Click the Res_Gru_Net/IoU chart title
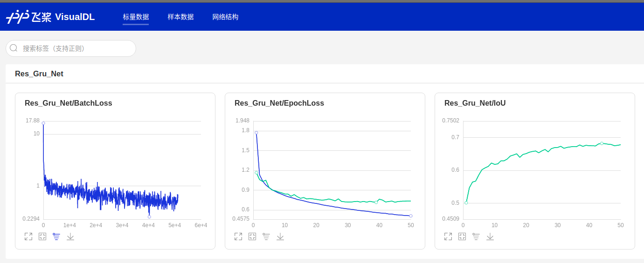This screenshot has height=263, width=644. [475, 103]
